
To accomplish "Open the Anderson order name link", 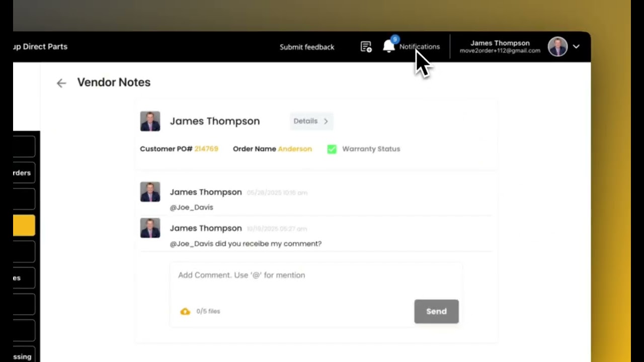I will click(x=295, y=149).
